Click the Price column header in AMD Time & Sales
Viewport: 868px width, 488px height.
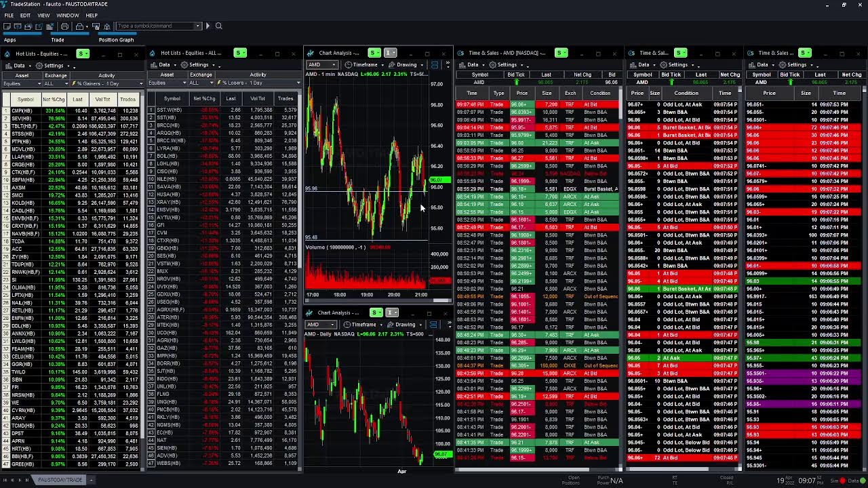[521, 93]
